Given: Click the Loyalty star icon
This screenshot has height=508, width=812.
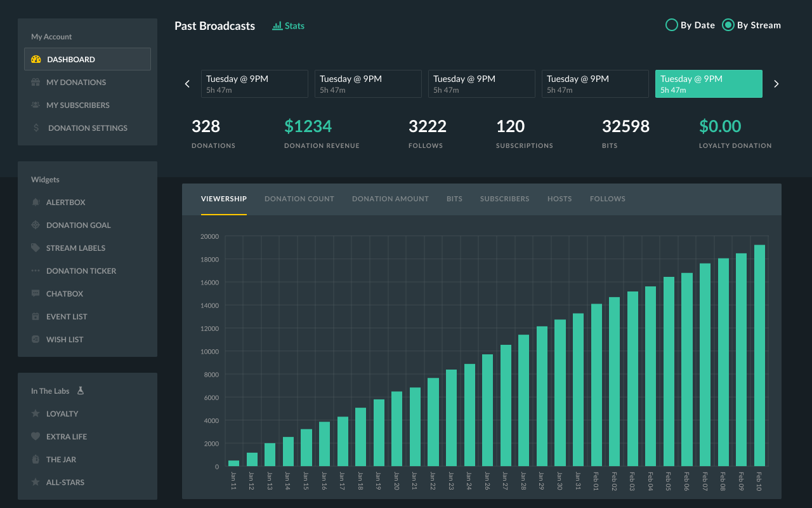Looking at the screenshot, I should 36,413.
